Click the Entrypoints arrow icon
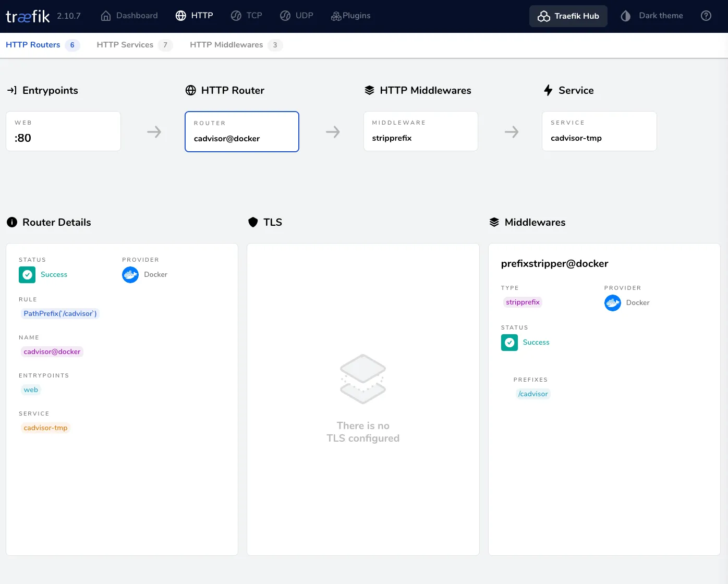Viewport: 728px width, 584px height. coord(11,90)
